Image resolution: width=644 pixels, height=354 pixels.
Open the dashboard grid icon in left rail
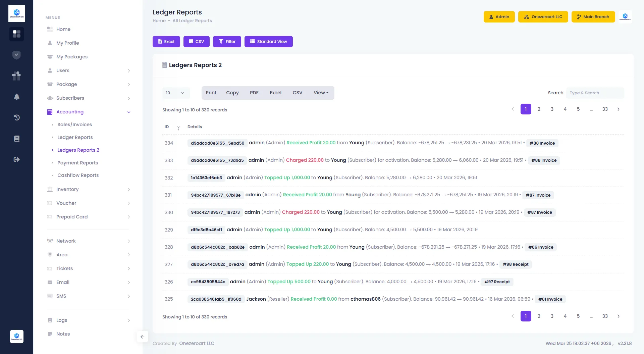16,34
